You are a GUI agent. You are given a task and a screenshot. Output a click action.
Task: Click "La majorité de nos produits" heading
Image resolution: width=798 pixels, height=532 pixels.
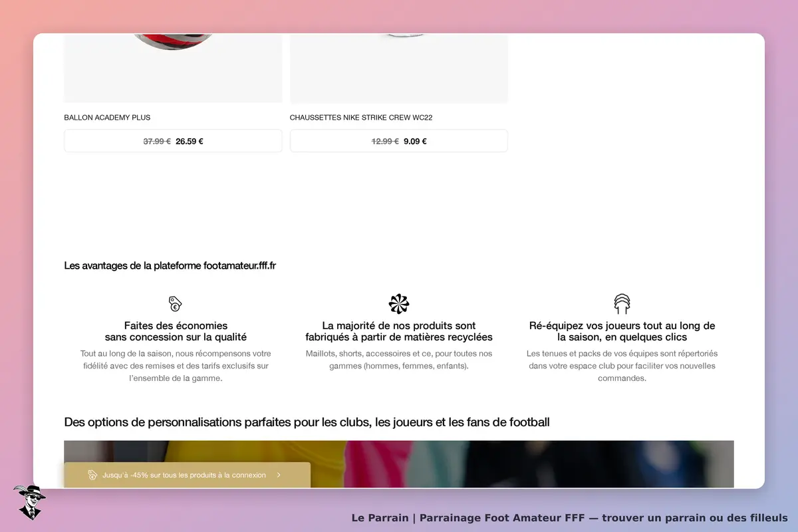pos(399,331)
